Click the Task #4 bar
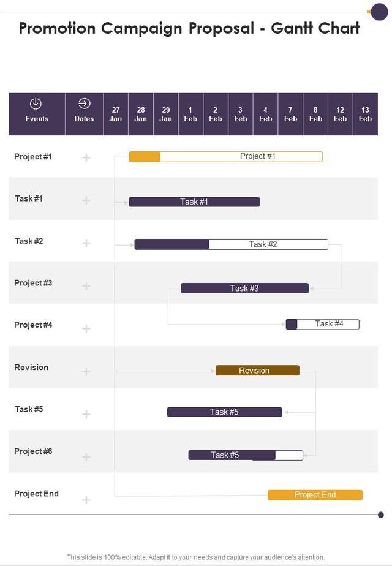 (323, 324)
